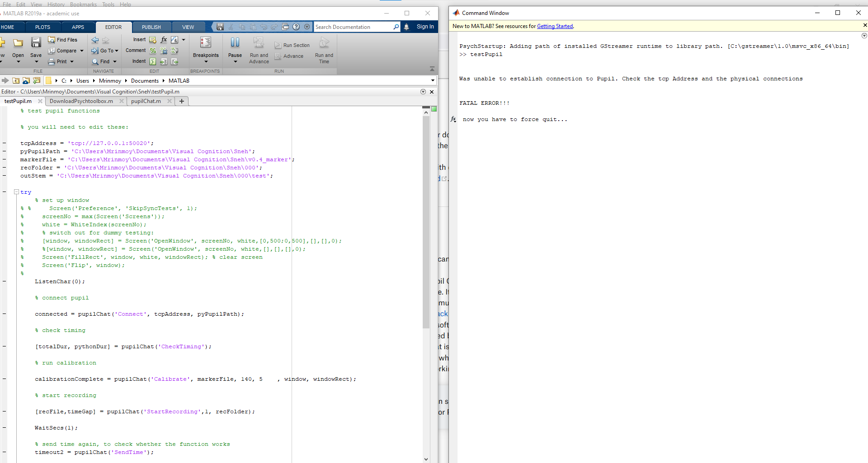Click the Run and Time icon
This screenshot has height=463, width=868.
pyautogui.click(x=324, y=42)
